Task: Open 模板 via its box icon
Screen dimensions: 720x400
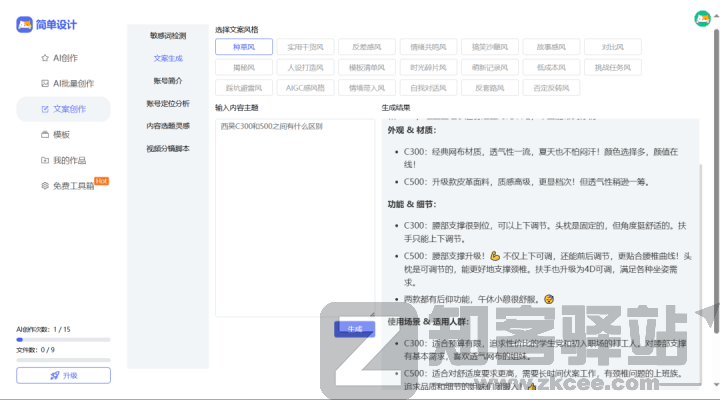Action: click(45, 135)
